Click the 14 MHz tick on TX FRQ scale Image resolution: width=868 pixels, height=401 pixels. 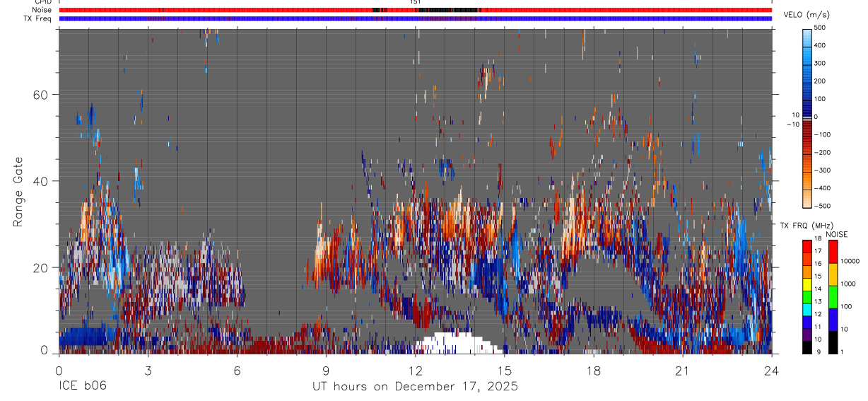(x=819, y=289)
